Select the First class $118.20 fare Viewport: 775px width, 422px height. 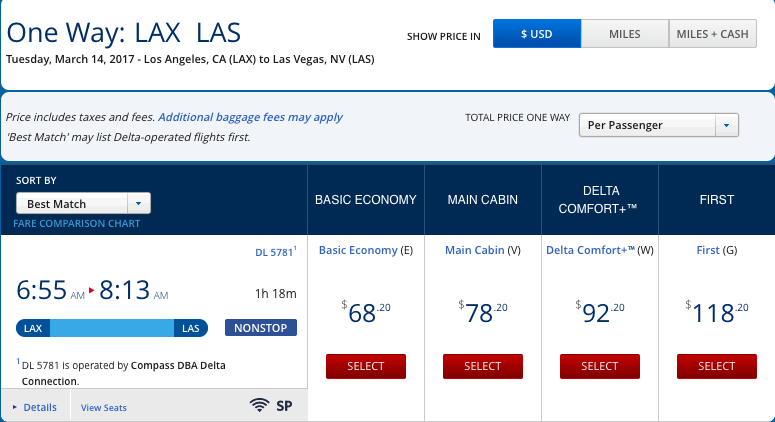(x=717, y=366)
